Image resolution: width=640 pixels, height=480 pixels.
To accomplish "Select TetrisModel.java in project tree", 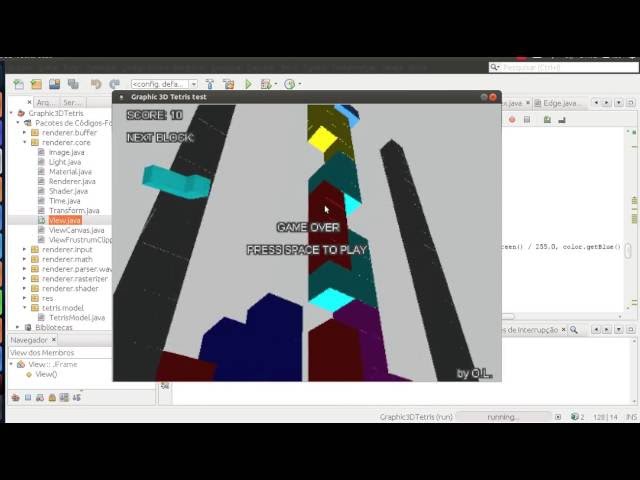I will pyautogui.click(x=77, y=318).
